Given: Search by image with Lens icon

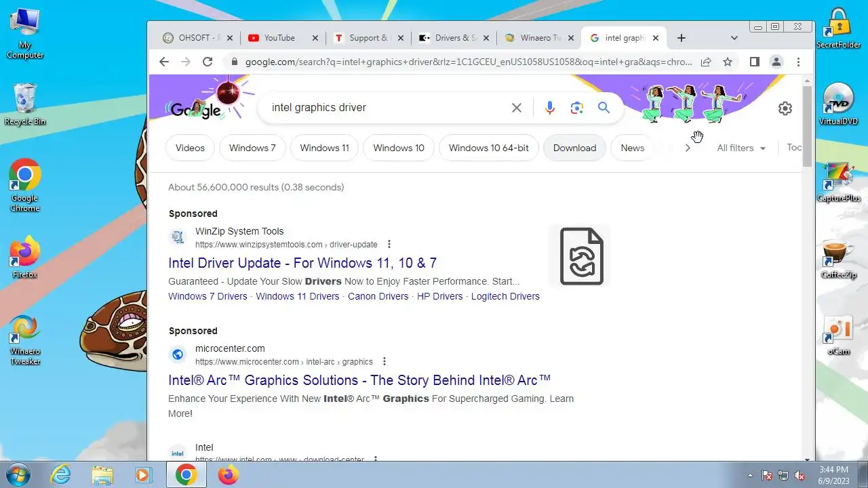Looking at the screenshot, I should point(577,108).
